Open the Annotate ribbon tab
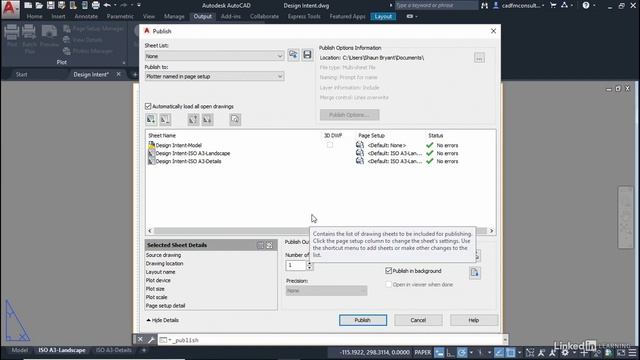 [86, 16]
